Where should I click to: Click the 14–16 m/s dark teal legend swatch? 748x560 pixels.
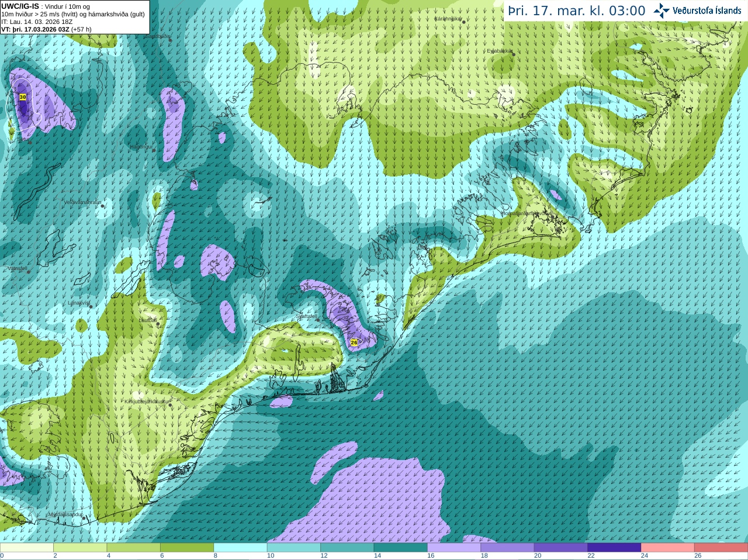(x=401, y=548)
